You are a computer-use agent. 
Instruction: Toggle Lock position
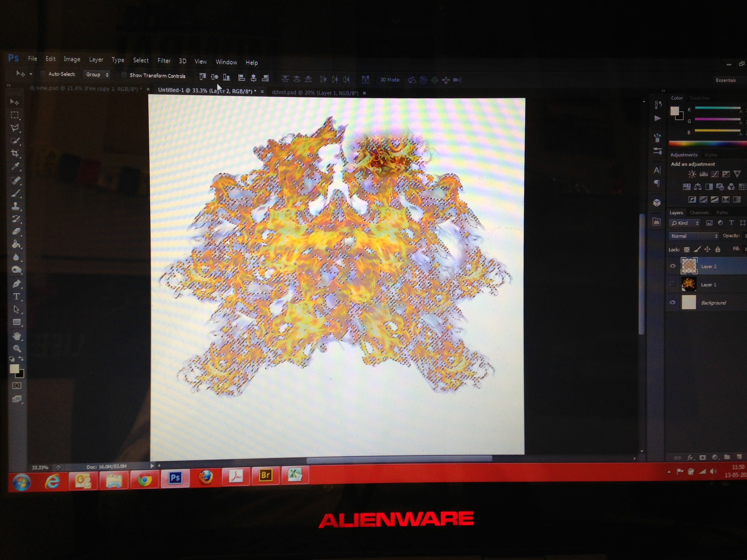707,249
